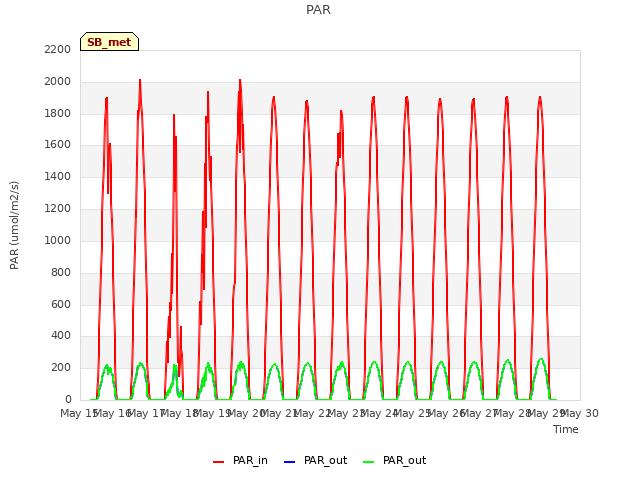Toggle the green PAR_out legend label
The width and height of the screenshot is (640, 480).
404,460
